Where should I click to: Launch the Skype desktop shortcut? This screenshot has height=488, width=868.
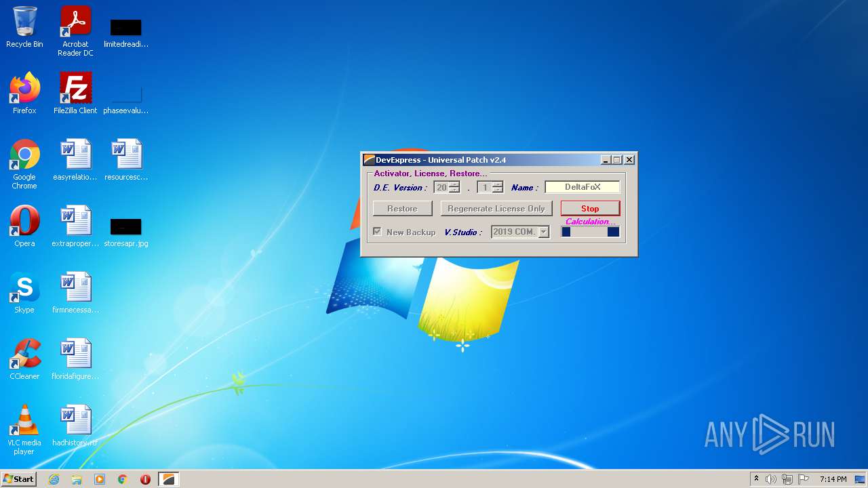point(24,293)
